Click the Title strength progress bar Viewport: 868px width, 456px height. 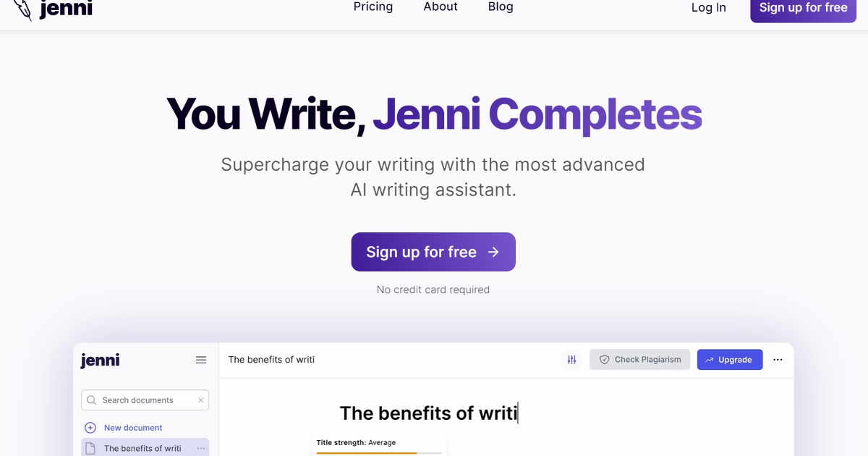379,452
